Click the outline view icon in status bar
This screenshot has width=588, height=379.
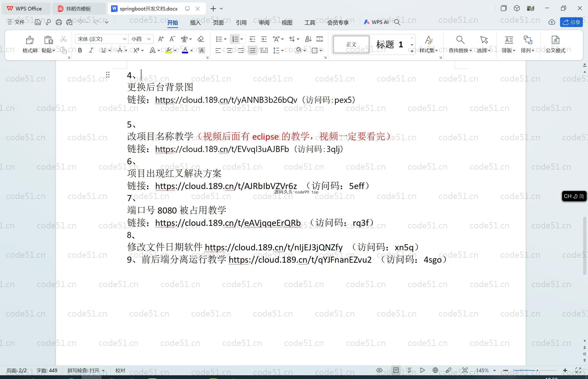(409, 370)
